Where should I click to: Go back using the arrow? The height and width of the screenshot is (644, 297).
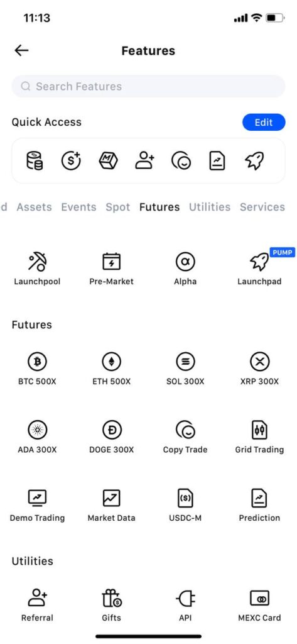click(21, 50)
